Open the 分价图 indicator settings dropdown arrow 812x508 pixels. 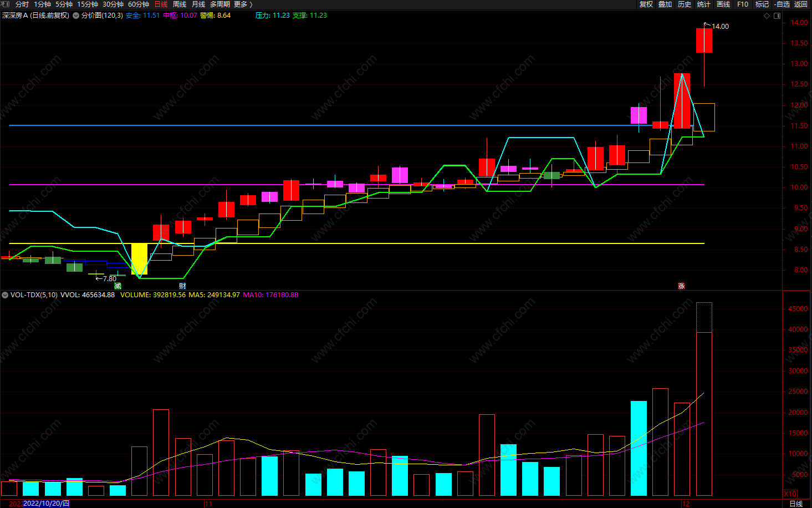[76, 16]
